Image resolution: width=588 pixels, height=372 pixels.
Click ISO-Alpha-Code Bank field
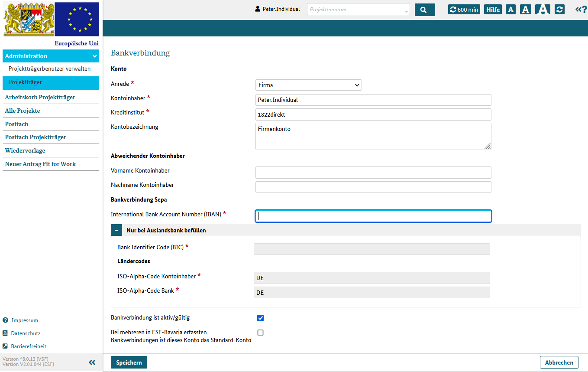click(372, 293)
